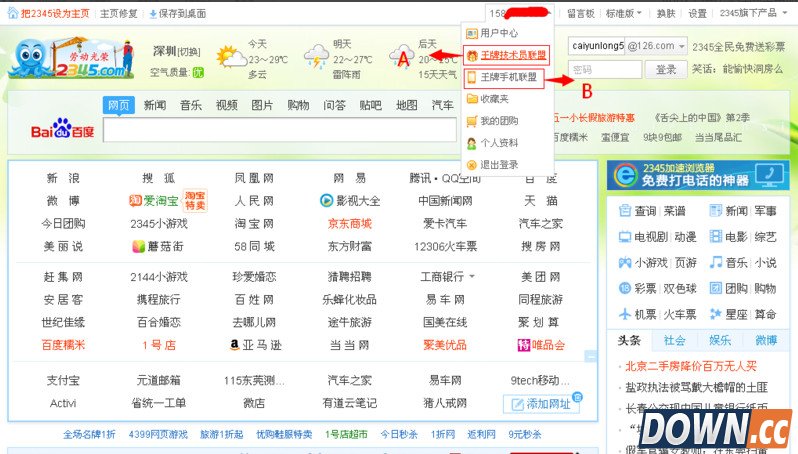Expand the 2345旗下产品 dropdown

[752, 14]
